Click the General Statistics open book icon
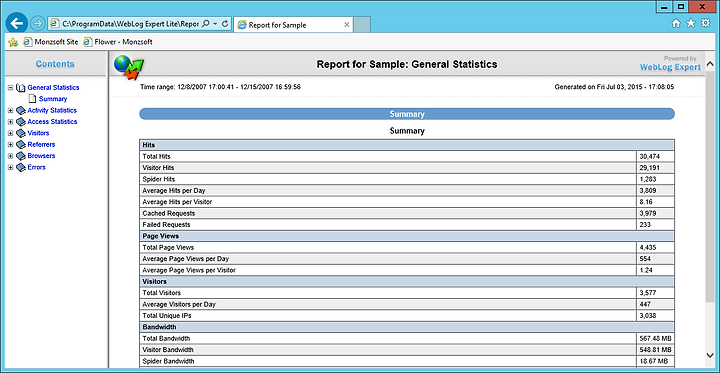The image size is (720, 373). 20,87
